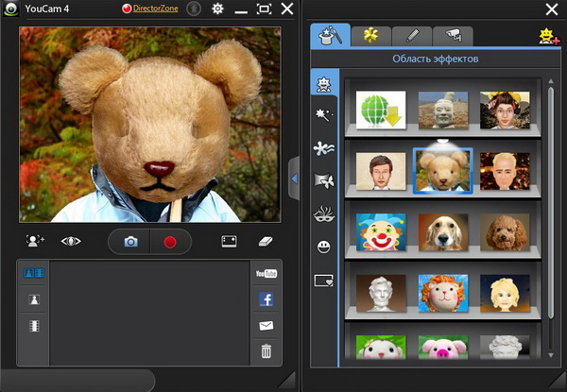Share capture on Facebook

[266, 299]
